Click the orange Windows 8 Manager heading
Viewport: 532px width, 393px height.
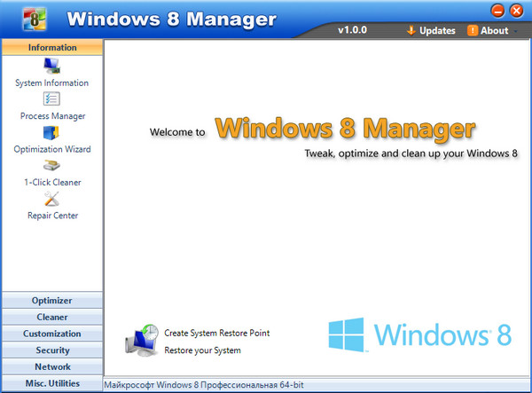(x=345, y=129)
